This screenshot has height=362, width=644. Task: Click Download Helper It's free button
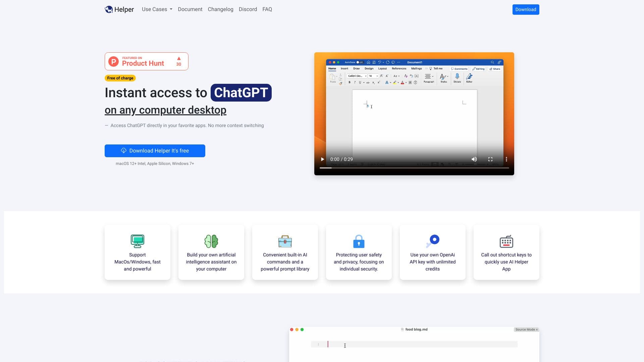pyautogui.click(x=155, y=151)
